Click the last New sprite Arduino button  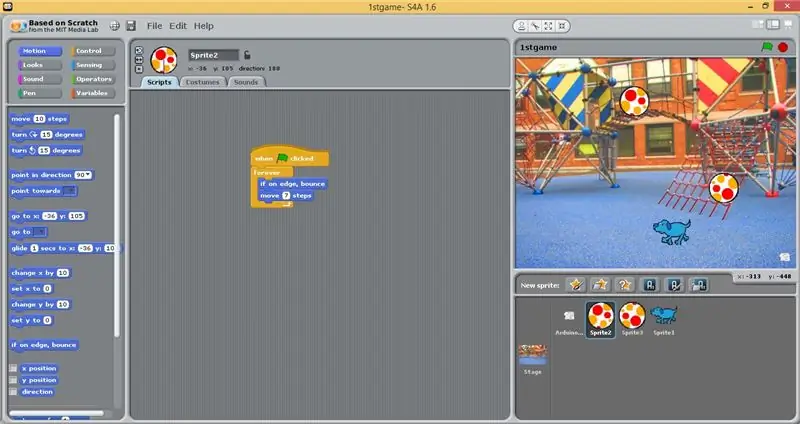(698, 285)
